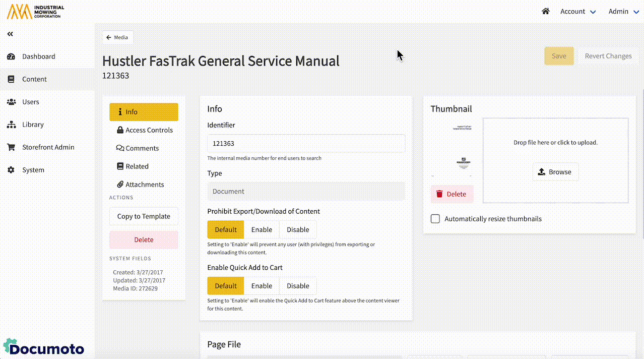Open Library section in sidebar
Image resolution: width=644 pixels, height=359 pixels.
[x=33, y=125]
